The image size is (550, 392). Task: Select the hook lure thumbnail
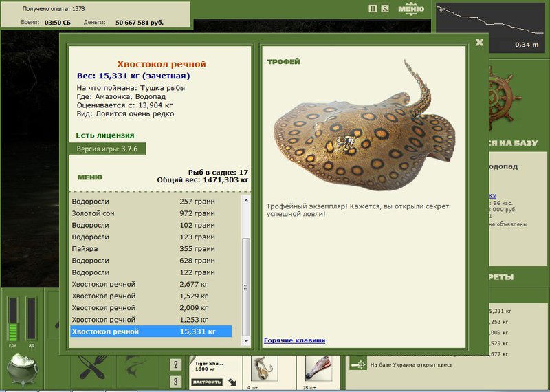point(265,368)
